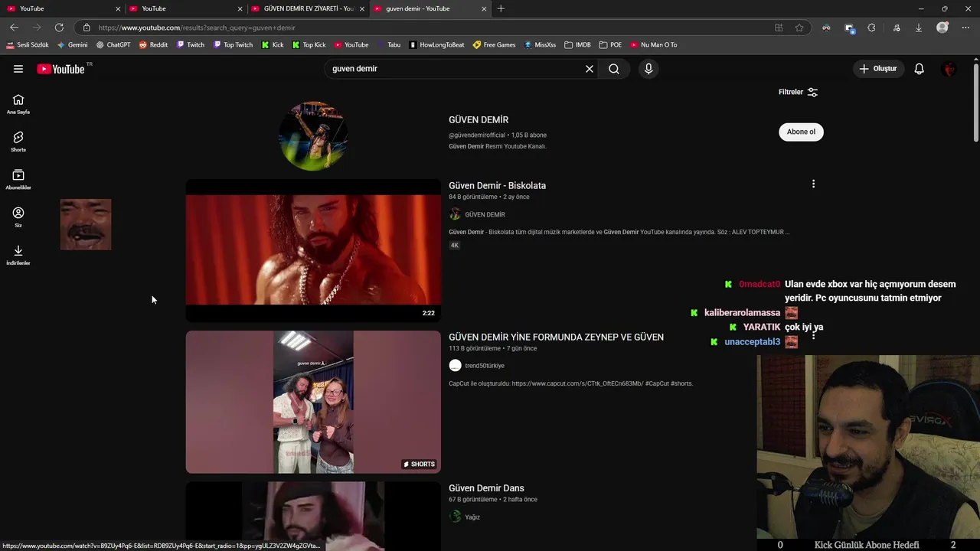This screenshot has width=980, height=551.
Task: Open the Twitch bookmark
Action: coord(190,45)
